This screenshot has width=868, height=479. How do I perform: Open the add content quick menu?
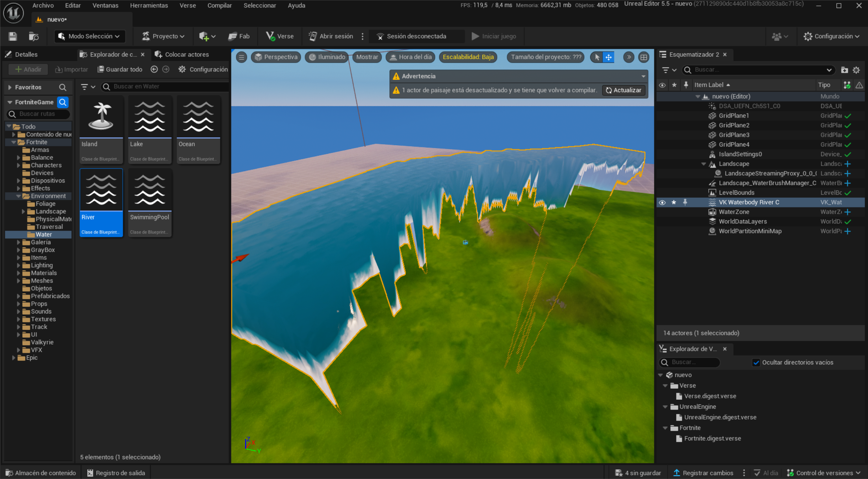click(207, 36)
